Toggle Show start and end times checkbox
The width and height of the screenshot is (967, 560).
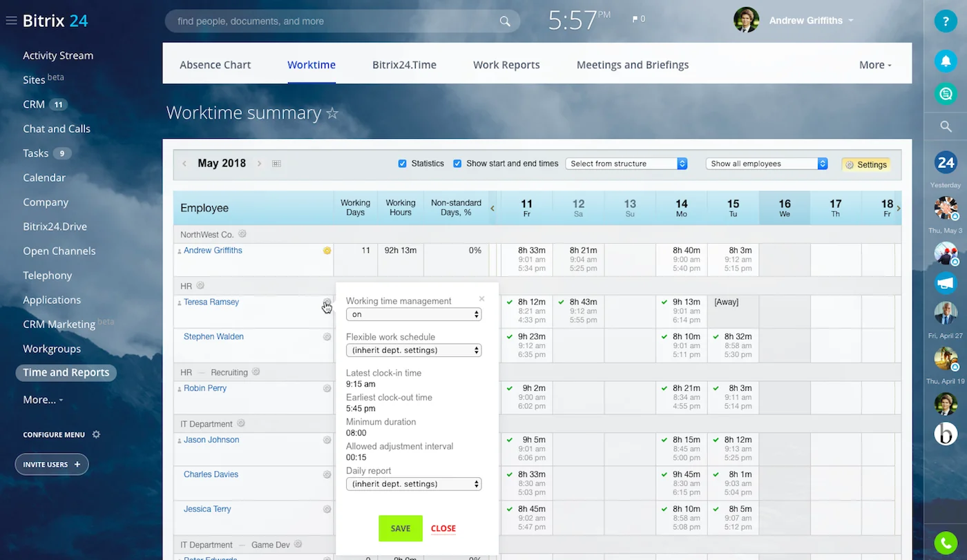click(457, 164)
